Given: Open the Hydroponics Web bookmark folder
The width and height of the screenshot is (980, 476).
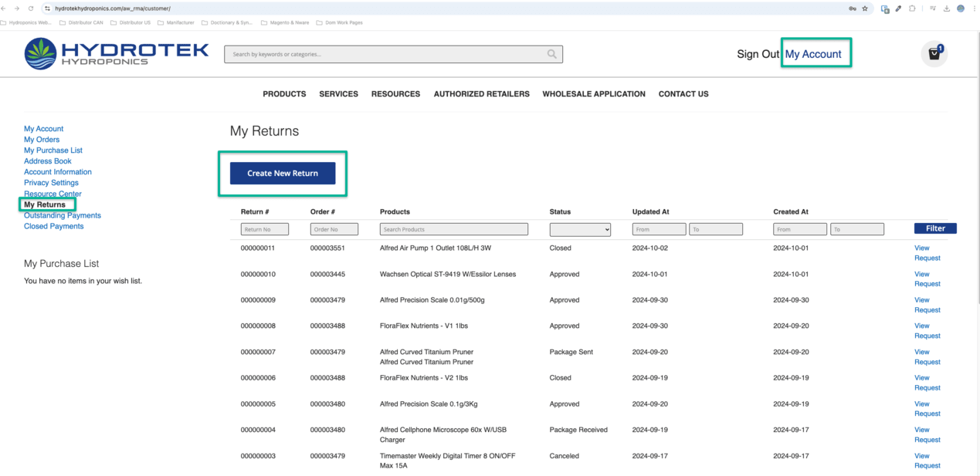Looking at the screenshot, I should point(26,22).
